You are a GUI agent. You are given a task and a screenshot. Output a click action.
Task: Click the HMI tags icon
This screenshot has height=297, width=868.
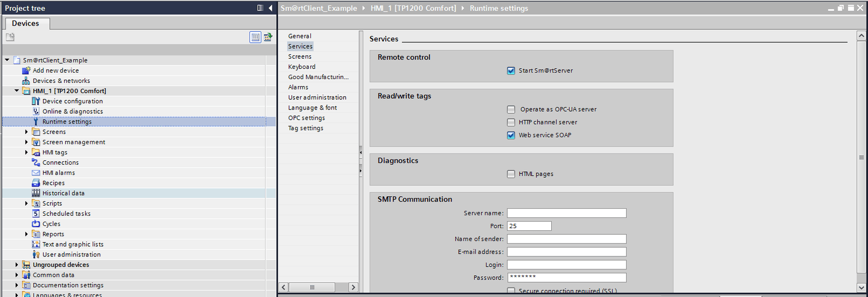[x=36, y=152]
